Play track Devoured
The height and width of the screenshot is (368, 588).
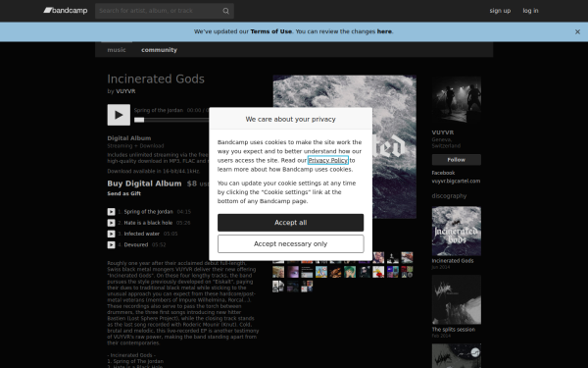pos(111,244)
